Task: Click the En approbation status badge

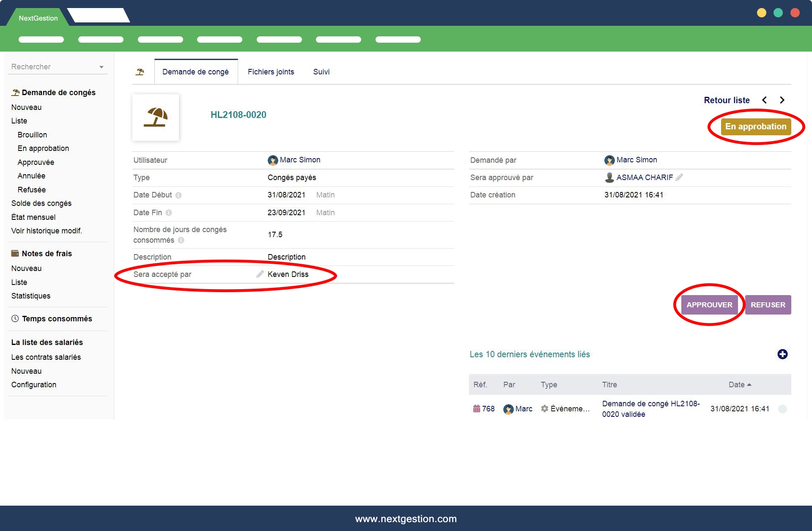Action: click(x=755, y=126)
